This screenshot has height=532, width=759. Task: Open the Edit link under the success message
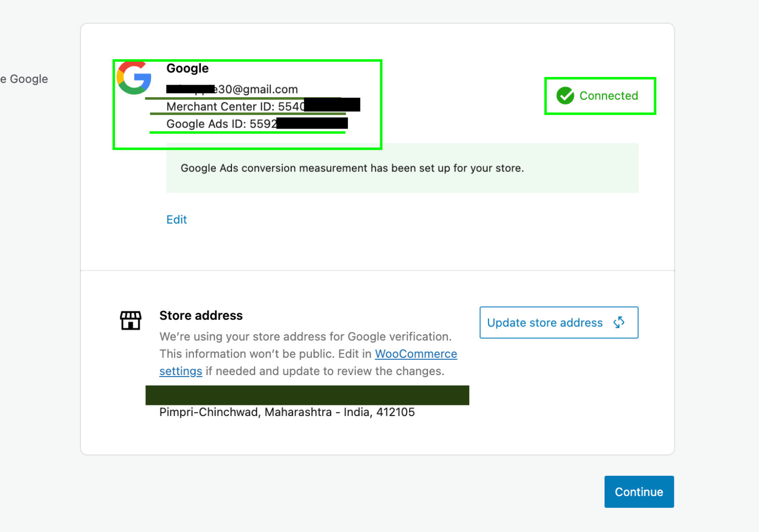click(176, 219)
